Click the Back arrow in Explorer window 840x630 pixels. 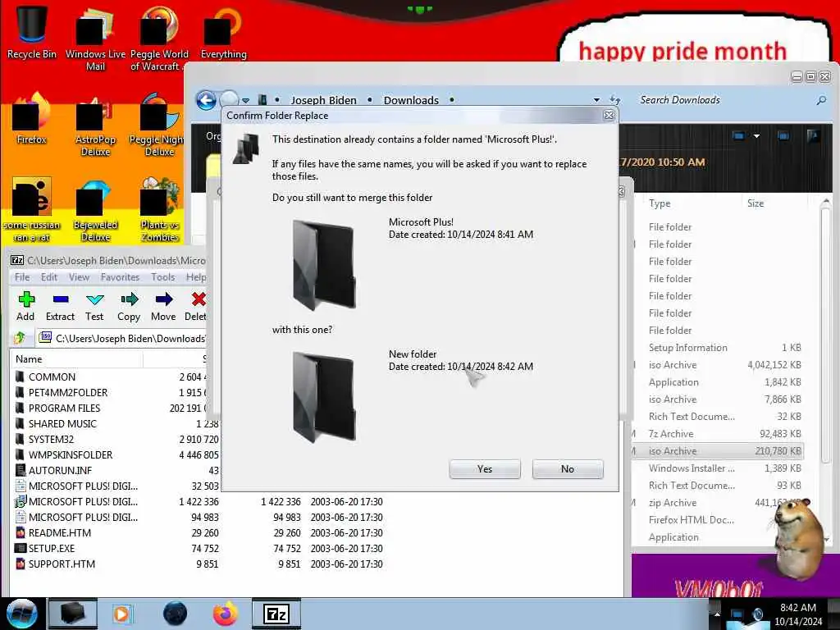pyautogui.click(x=206, y=99)
